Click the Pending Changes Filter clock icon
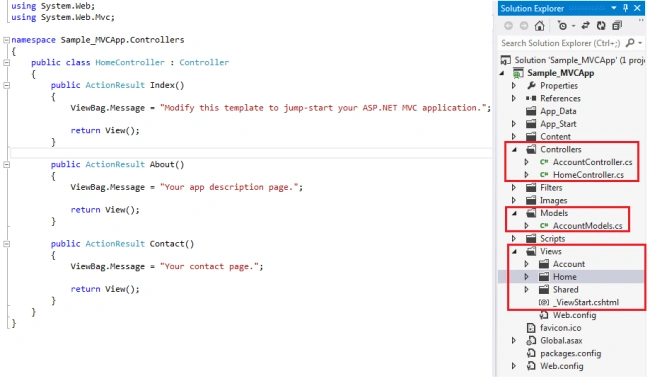This screenshot has height=381, width=650. click(562, 26)
